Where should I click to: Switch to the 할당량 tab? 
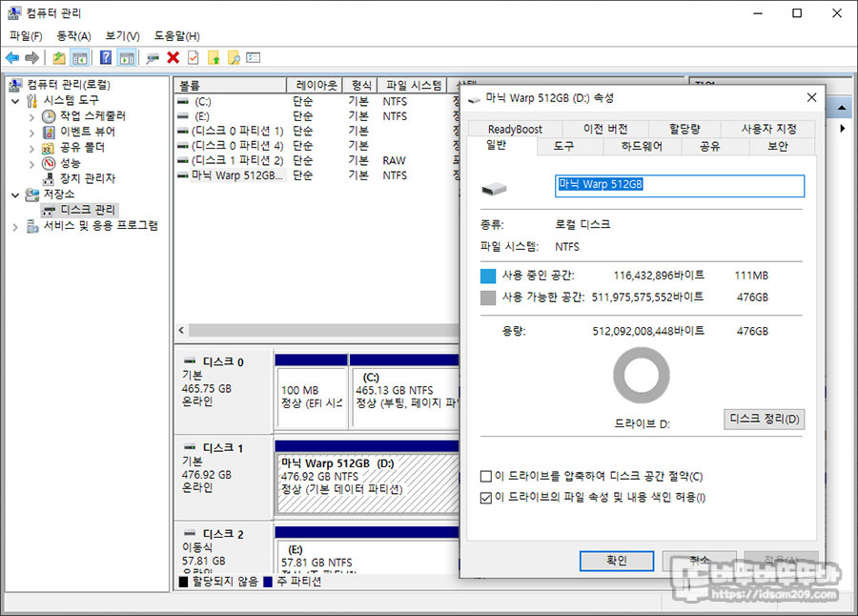coord(684,130)
